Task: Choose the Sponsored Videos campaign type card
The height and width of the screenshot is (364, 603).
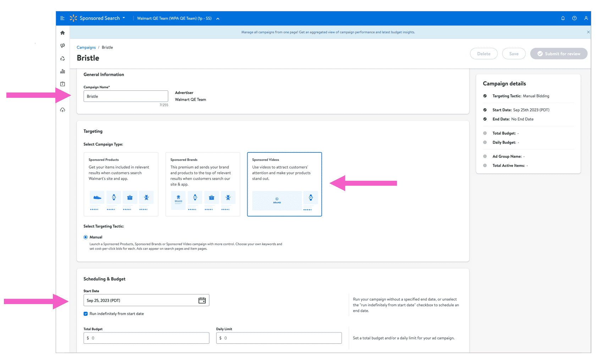Action: [x=284, y=184]
